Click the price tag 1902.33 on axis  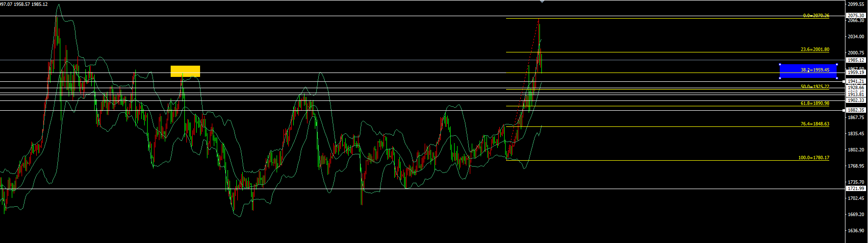click(856, 100)
